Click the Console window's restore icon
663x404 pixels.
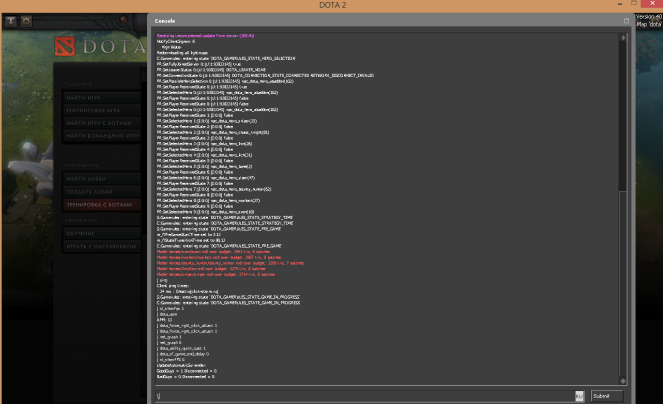tap(627, 20)
